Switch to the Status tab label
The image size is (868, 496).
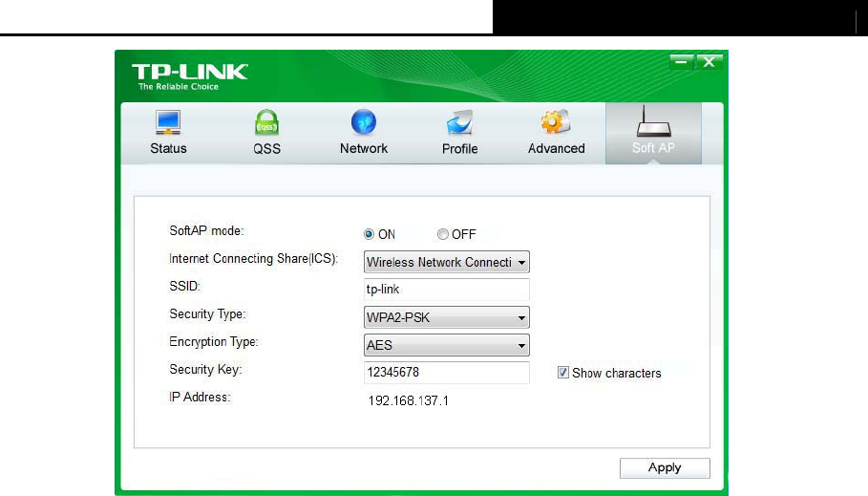168,148
